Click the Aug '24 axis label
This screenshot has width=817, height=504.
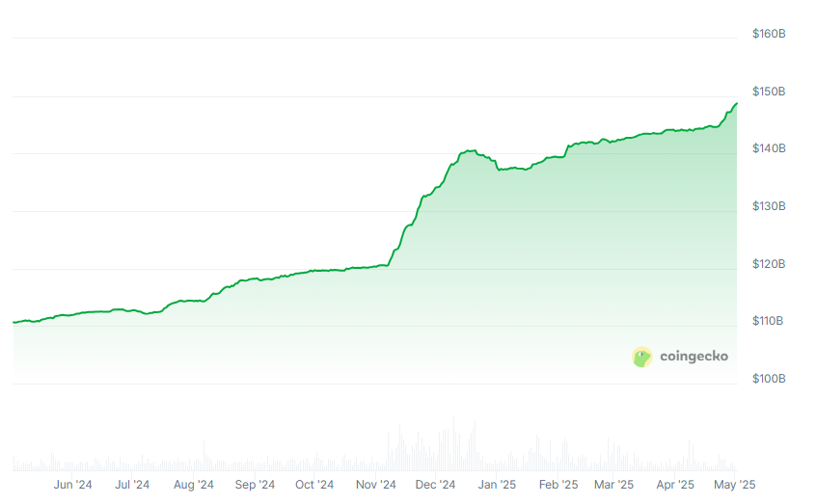coord(194,485)
